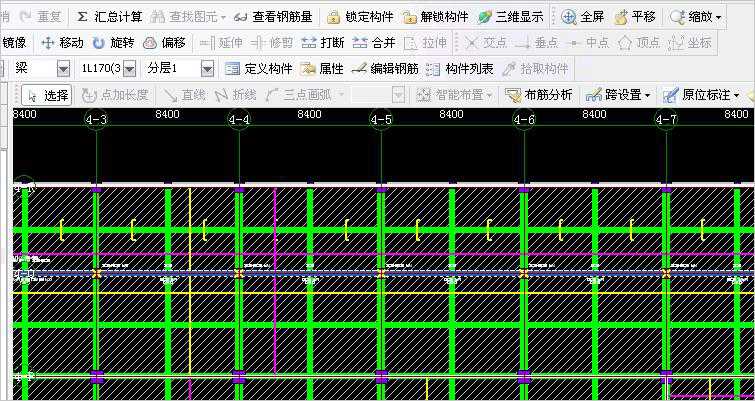Toggle 顶点 vertex snap

[x=639, y=43]
